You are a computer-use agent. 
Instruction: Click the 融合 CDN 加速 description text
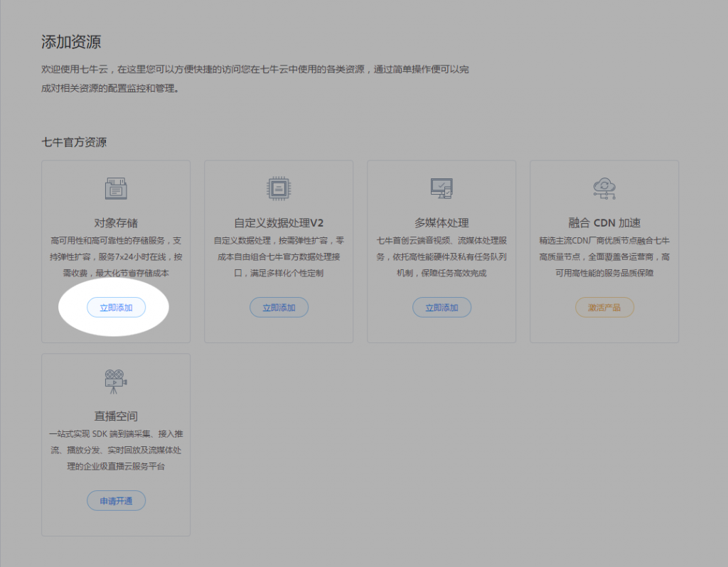(604, 256)
